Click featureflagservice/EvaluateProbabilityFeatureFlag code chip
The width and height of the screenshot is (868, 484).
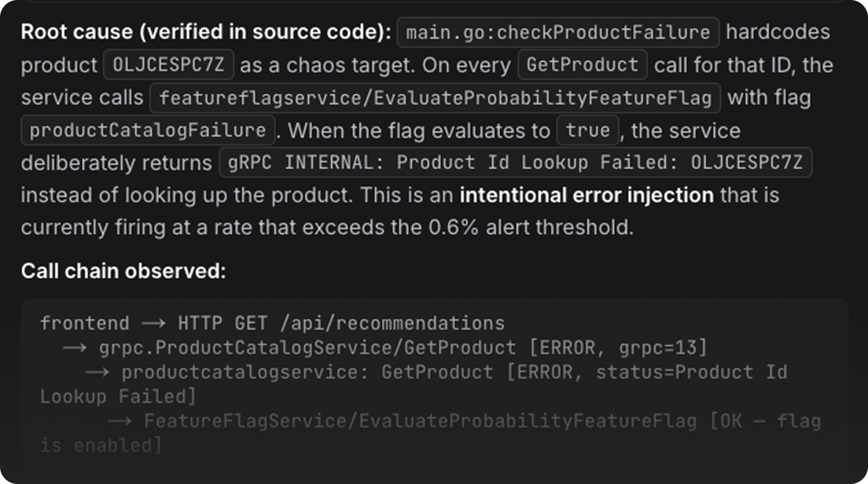click(435, 97)
